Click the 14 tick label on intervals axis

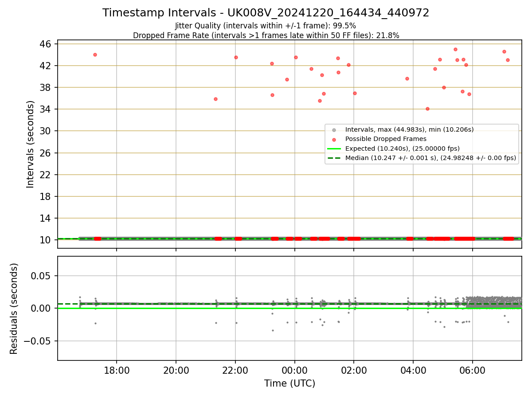click(x=47, y=218)
